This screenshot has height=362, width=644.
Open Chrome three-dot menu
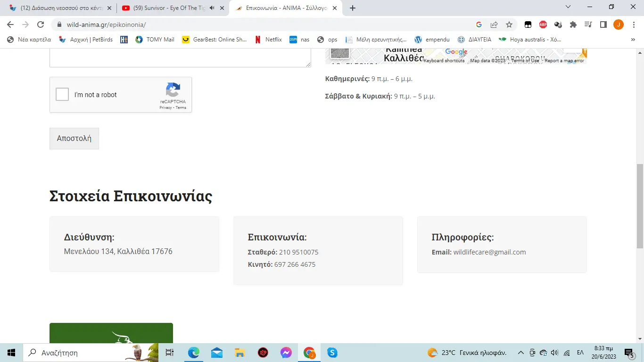(x=634, y=25)
